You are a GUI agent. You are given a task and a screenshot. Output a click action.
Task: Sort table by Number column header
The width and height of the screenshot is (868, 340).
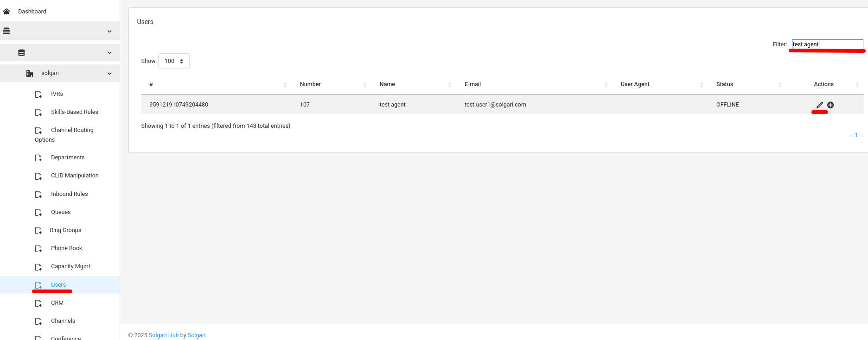point(310,84)
